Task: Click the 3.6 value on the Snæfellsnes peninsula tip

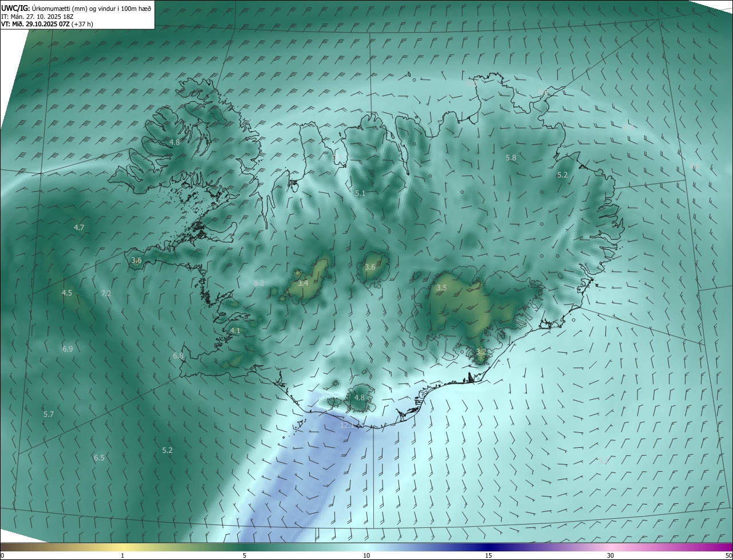Action: pyautogui.click(x=136, y=260)
